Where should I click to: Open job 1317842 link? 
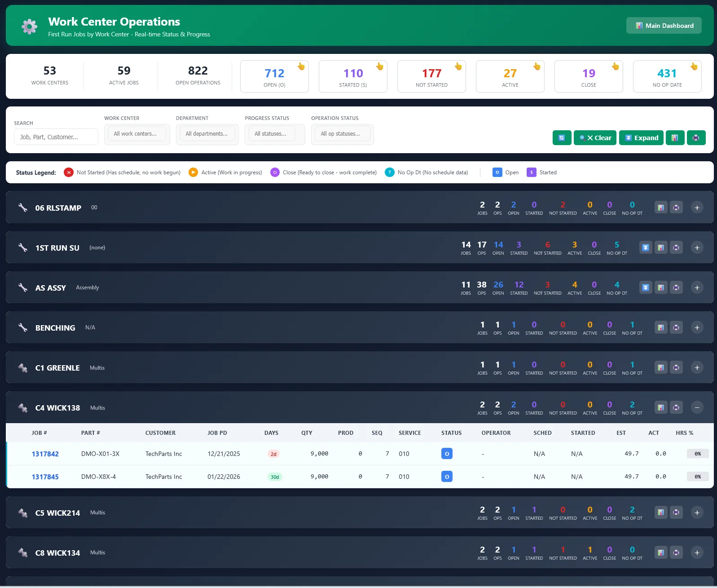pyautogui.click(x=45, y=454)
